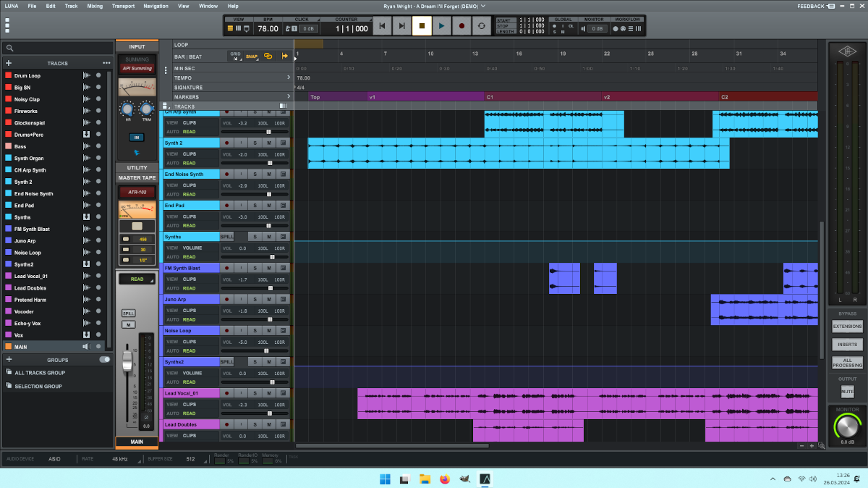Open the Track menu

pos(71,6)
